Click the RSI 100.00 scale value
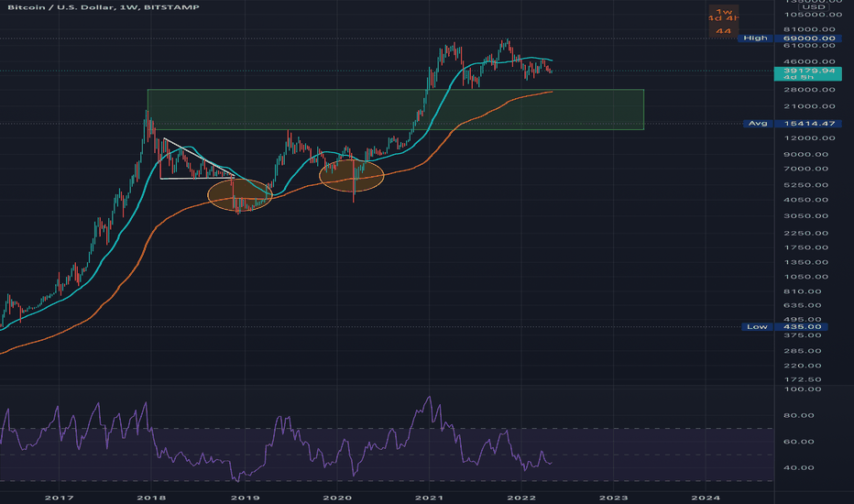 (803, 389)
